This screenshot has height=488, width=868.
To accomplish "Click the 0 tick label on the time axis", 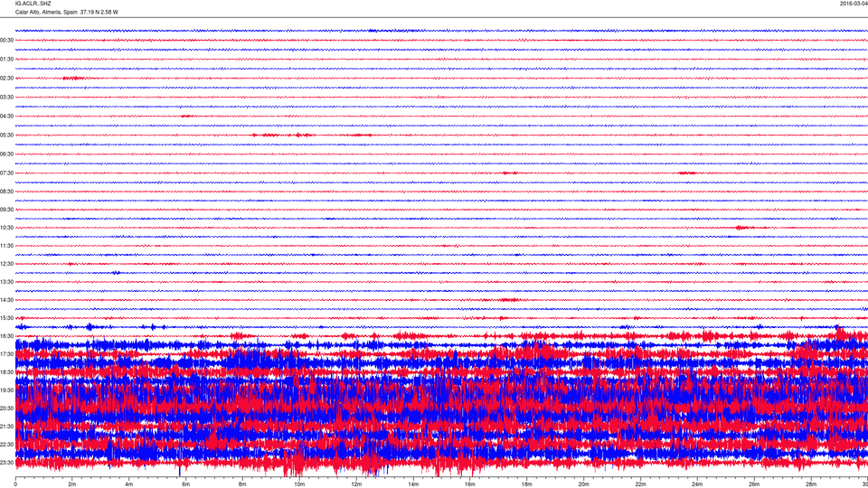I will [15, 484].
